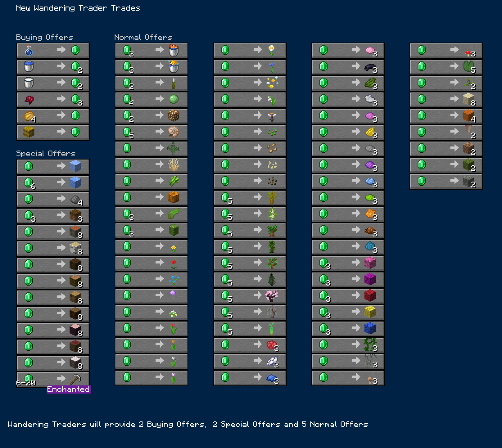Screen dimensions: 502x448
Task: Select the red dye icon
Action: [272, 345]
